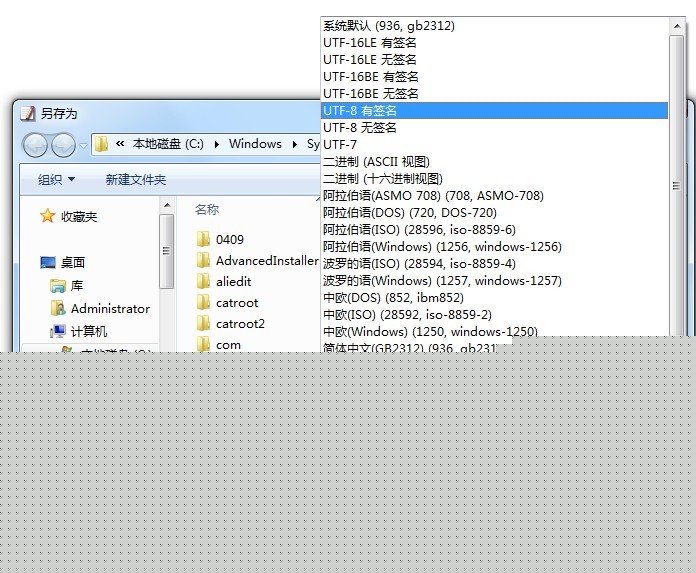696x573 pixels.
Task: Click the encoding list scrollbar thumb
Action: point(676,186)
